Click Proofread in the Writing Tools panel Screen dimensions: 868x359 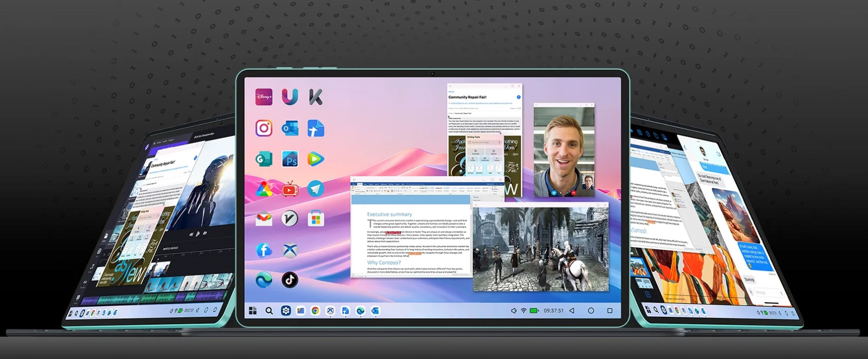475,152
